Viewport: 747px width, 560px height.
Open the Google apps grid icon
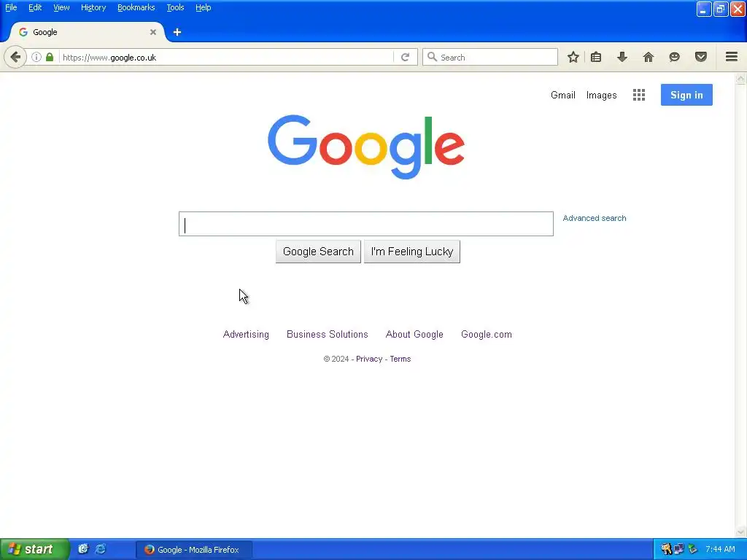tap(639, 95)
